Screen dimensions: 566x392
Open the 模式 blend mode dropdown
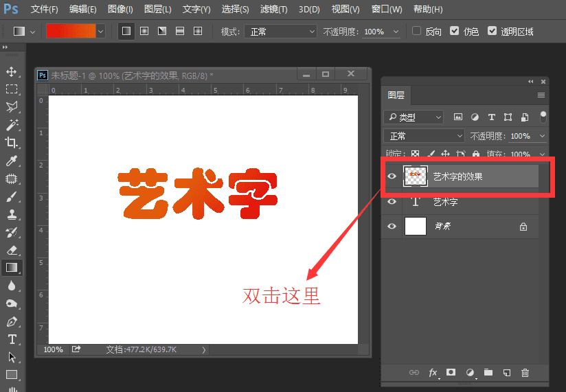(x=280, y=32)
